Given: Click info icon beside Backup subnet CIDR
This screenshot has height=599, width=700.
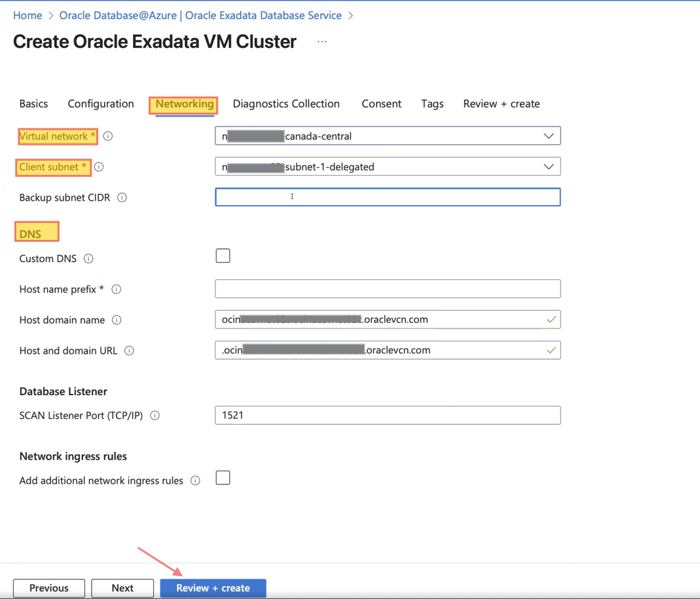Looking at the screenshot, I should click(x=122, y=197).
